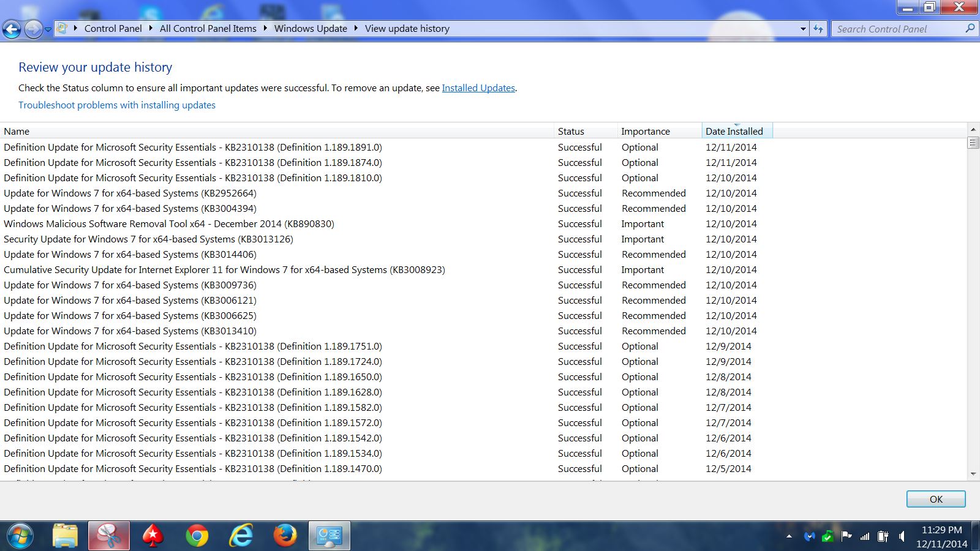Open Internet Explorer from taskbar
Image resolution: width=980 pixels, height=551 pixels.
pyautogui.click(x=241, y=536)
